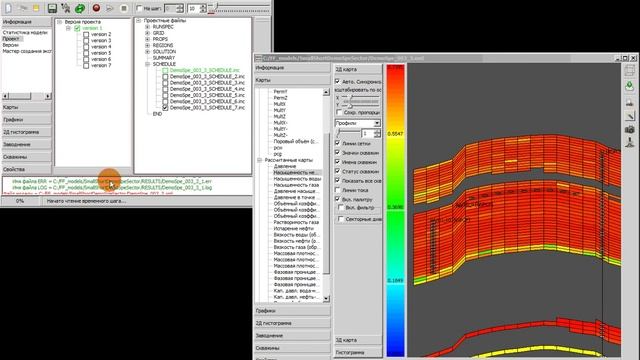Click the Y scale slider
Image resolution: width=640 pixels, height=360 pixels.
[361, 106]
